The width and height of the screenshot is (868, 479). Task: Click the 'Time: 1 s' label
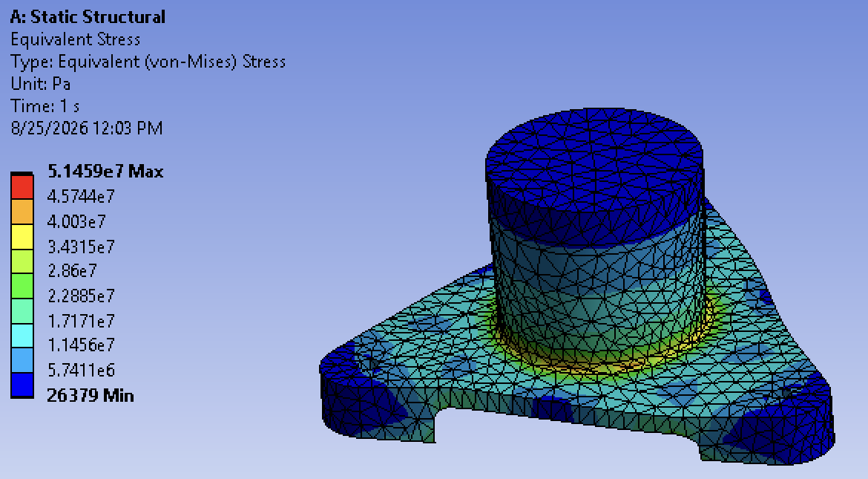tap(45, 106)
